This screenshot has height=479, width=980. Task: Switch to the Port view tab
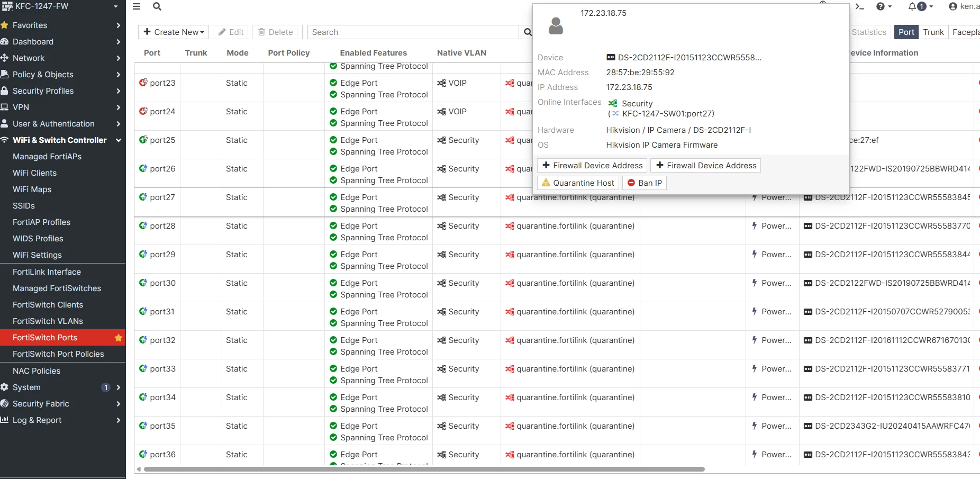(906, 32)
